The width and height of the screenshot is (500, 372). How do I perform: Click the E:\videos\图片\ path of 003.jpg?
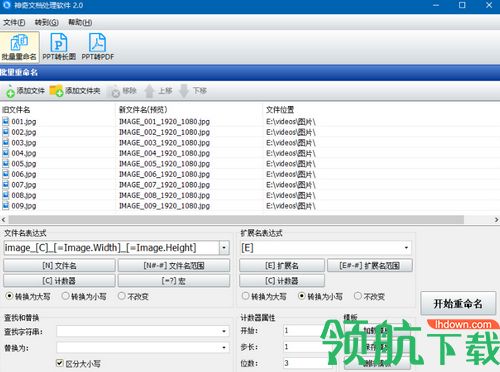(291, 143)
